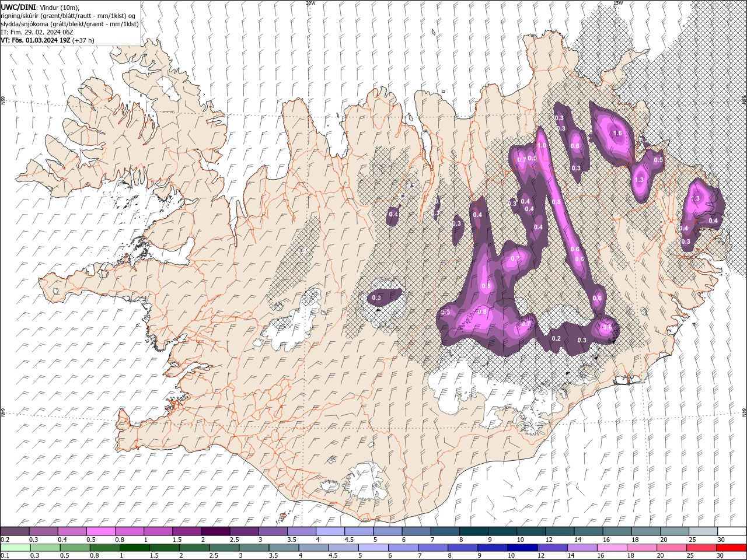The height and width of the screenshot is (560, 747).
Task: Pick the light lavender snow swatch between 4 and 4.5
Action: (330, 531)
